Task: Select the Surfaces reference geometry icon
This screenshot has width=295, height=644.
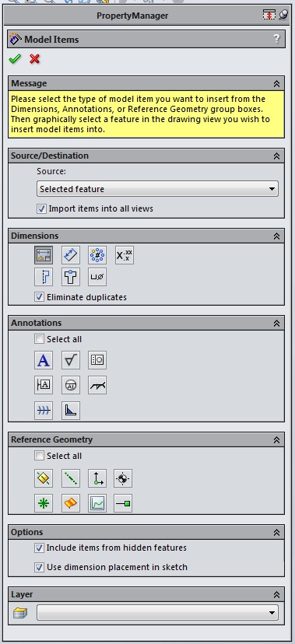Action: point(71,503)
